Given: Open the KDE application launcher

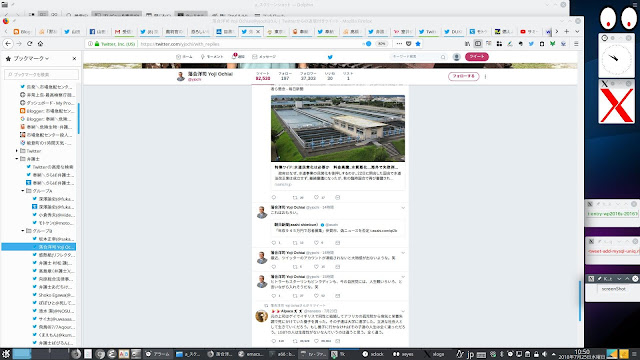Looking at the screenshot, I should coord(6,354).
